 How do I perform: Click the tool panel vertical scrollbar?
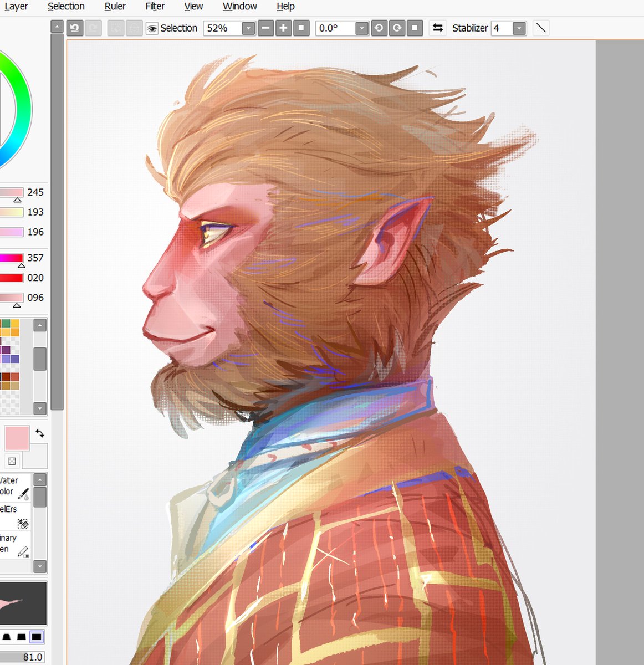point(57,222)
